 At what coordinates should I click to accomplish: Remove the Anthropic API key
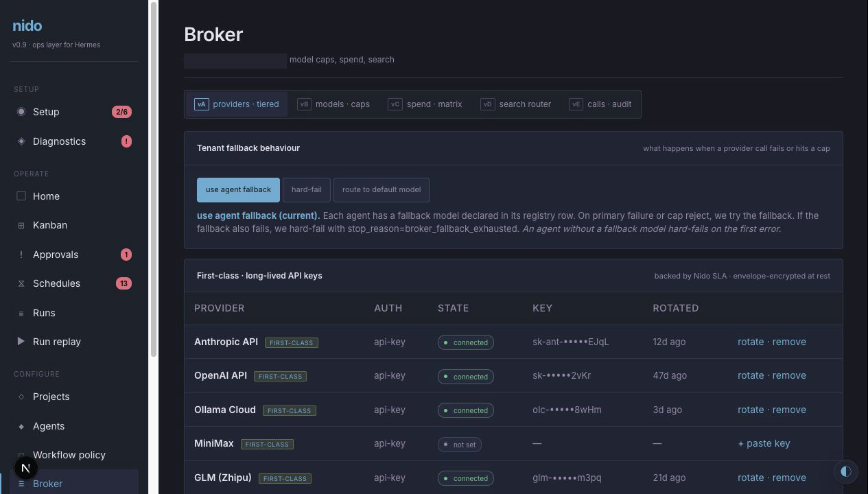pos(789,342)
